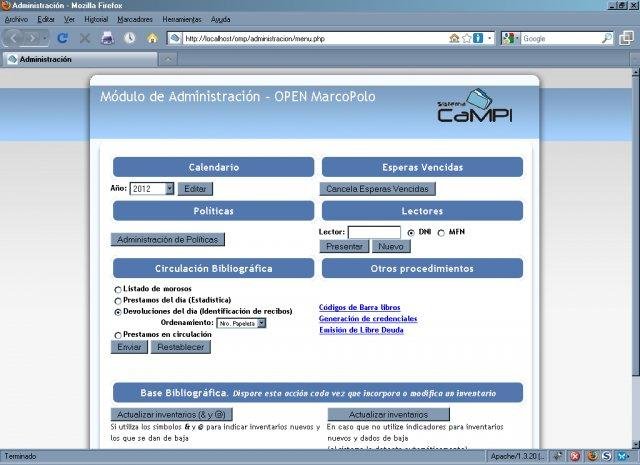Viewport: 640px width, 465px height.
Task: Stop loading with the X toolbar icon
Action: tap(85, 38)
